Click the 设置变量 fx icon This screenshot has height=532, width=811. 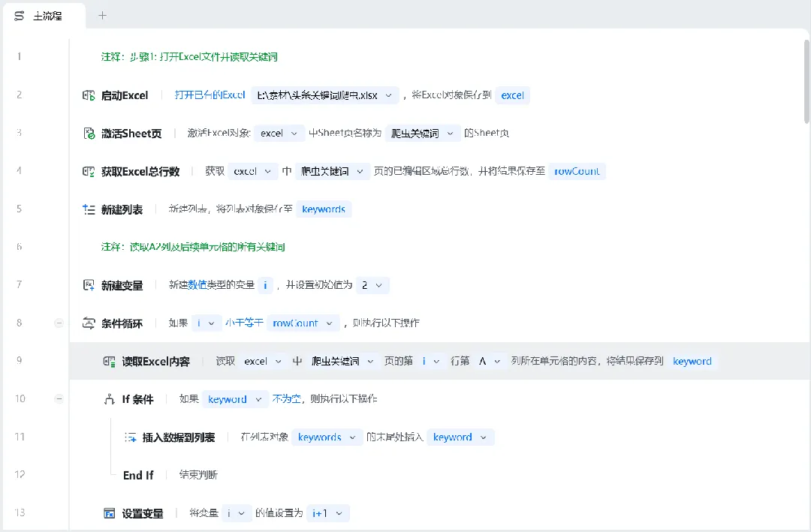pyautogui.click(x=109, y=513)
